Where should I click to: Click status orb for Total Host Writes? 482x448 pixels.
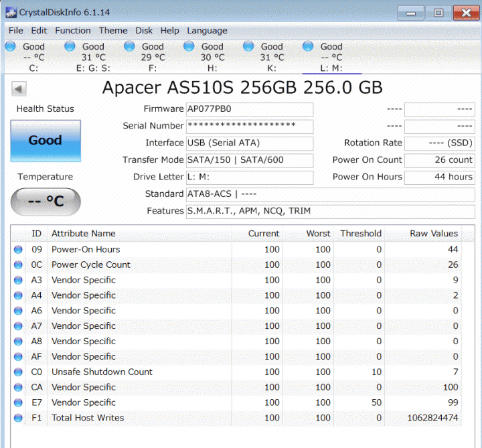[18, 418]
